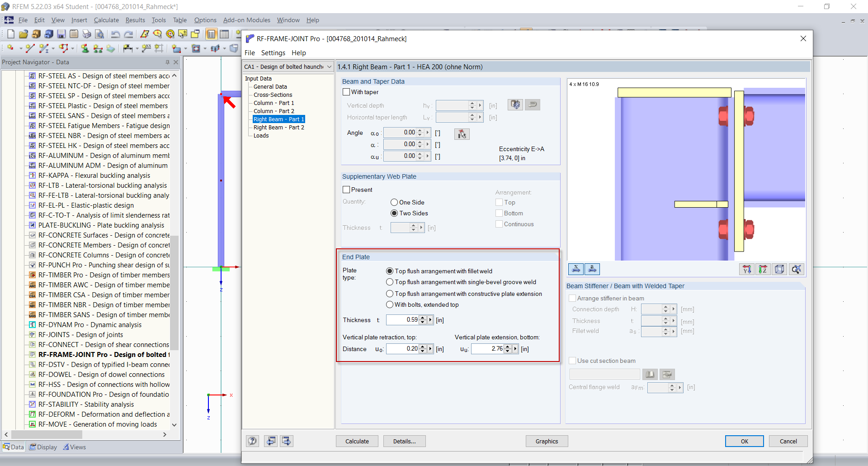The height and width of the screenshot is (466, 868).
Task: Select One Side quantity option
Action: click(x=394, y=202)
